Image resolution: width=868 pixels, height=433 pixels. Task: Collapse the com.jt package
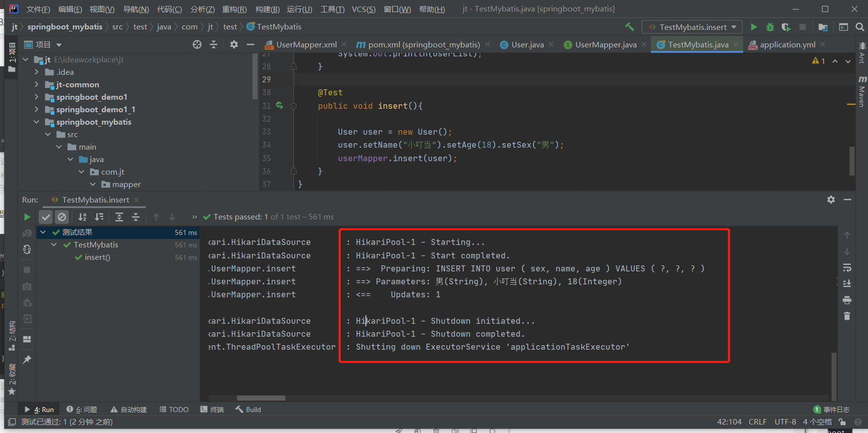click(81, 172)
